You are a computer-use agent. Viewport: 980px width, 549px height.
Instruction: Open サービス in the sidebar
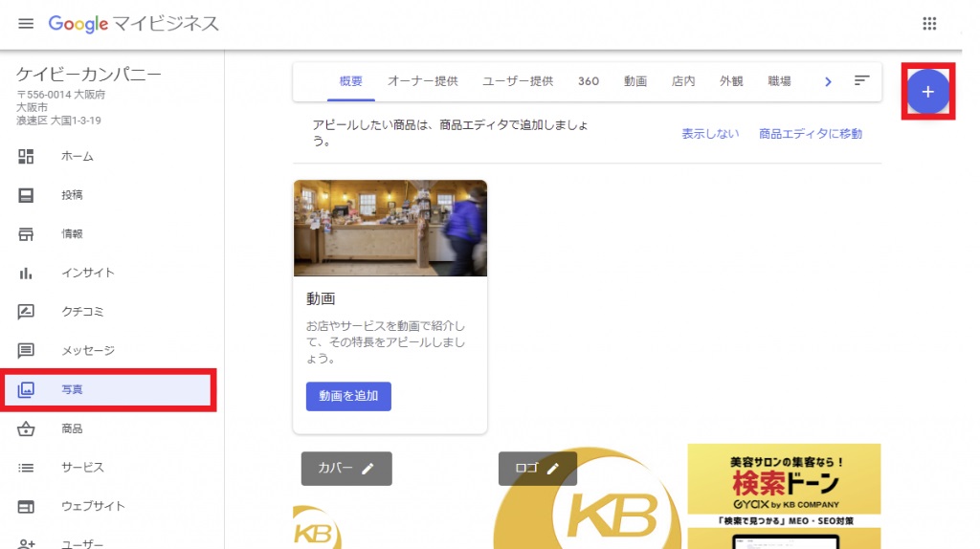[82, 467]
